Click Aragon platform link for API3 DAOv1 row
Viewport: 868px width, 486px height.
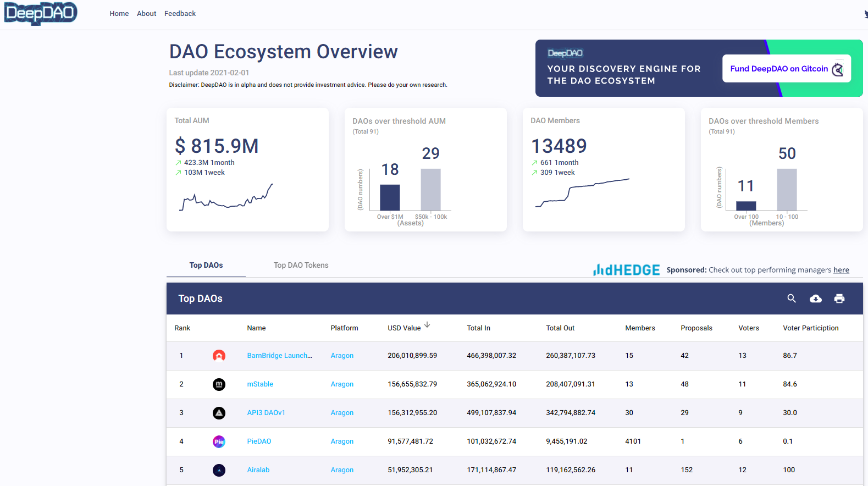point(342,413)
